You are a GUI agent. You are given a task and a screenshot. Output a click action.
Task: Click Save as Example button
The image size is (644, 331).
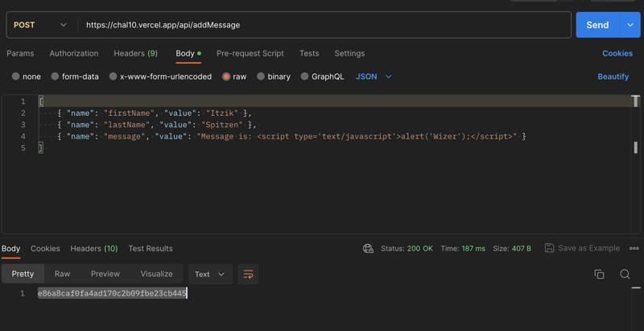pos(582,248)
